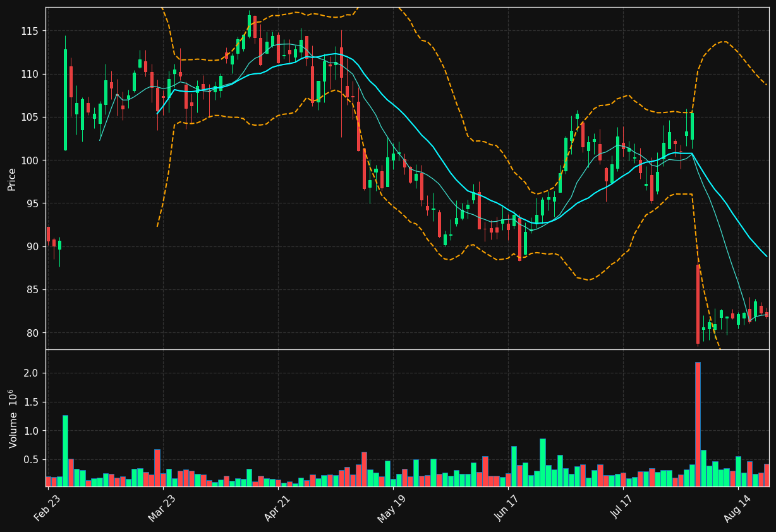This screenshot has height=532, width=776.
Task: Click the 0.5 volume axis label
Action: click(32, 460)
